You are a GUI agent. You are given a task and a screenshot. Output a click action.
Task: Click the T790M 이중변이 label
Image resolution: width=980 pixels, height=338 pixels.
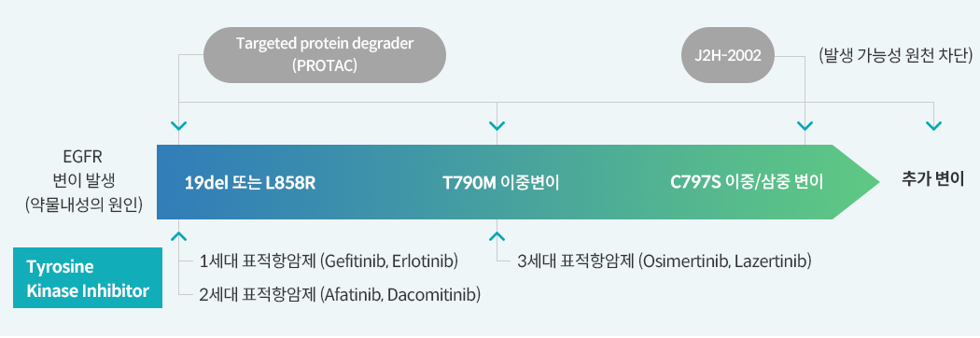[500, 184]
